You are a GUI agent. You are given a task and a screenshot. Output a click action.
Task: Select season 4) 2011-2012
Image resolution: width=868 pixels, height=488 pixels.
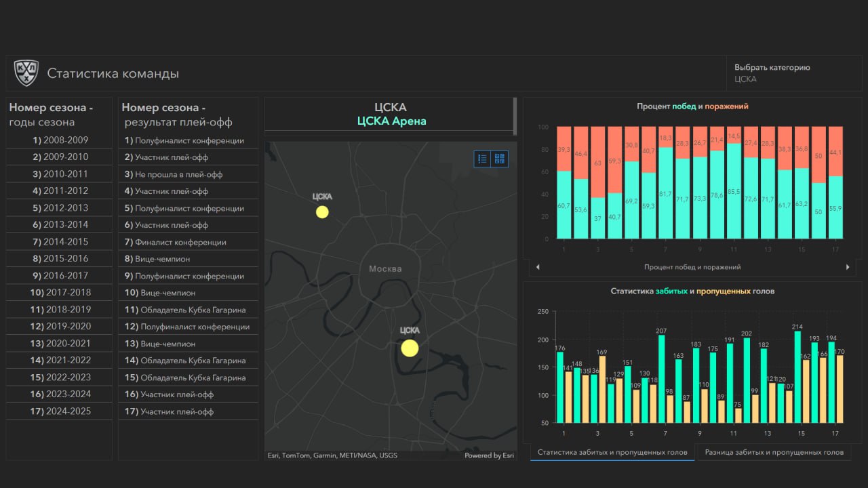(60, 191)
